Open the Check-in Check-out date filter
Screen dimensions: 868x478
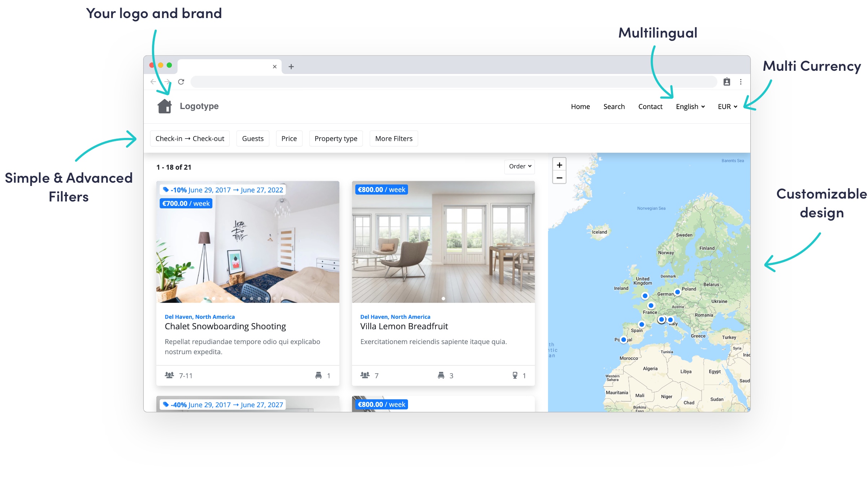pyautogui.click(x=190, y=139)
